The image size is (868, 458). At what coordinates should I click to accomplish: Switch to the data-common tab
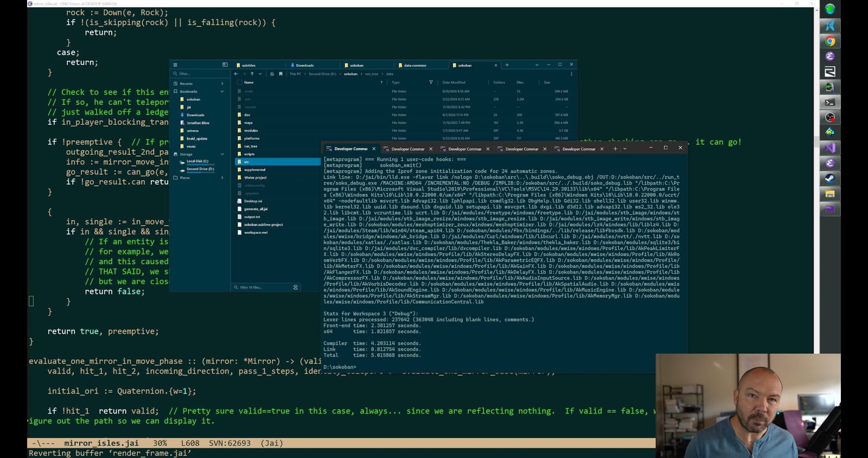(420, 65)
